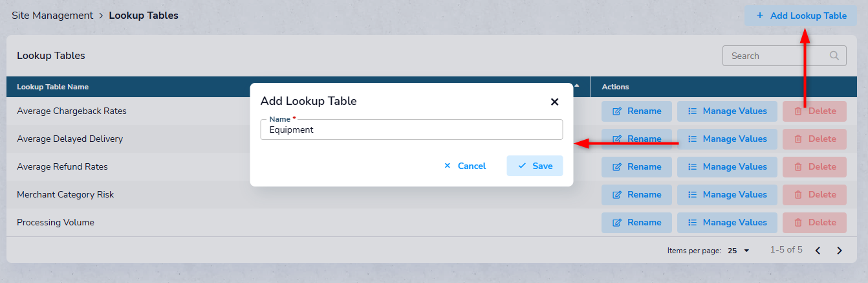Focus the Search lookup tables field
This screenshot has height=283, width=868.
coord(776,56)
